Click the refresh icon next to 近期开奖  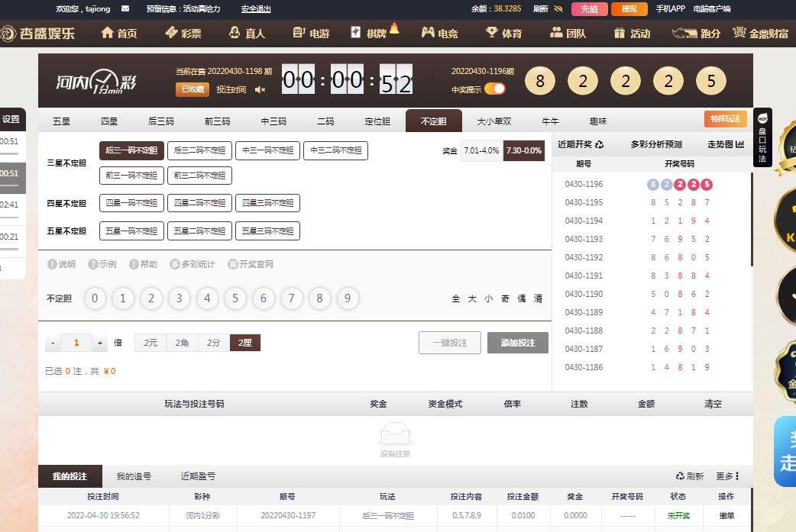point(600,144)
